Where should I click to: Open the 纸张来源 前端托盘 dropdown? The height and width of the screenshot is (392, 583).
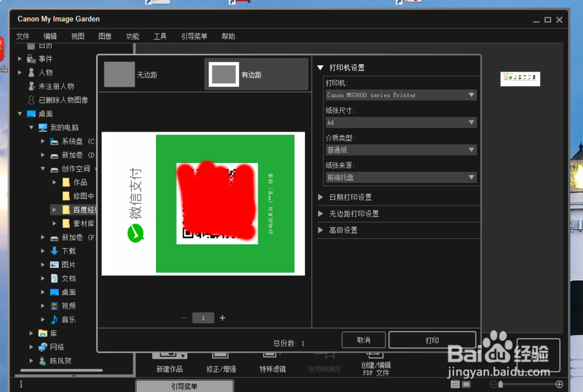point(401,178)
